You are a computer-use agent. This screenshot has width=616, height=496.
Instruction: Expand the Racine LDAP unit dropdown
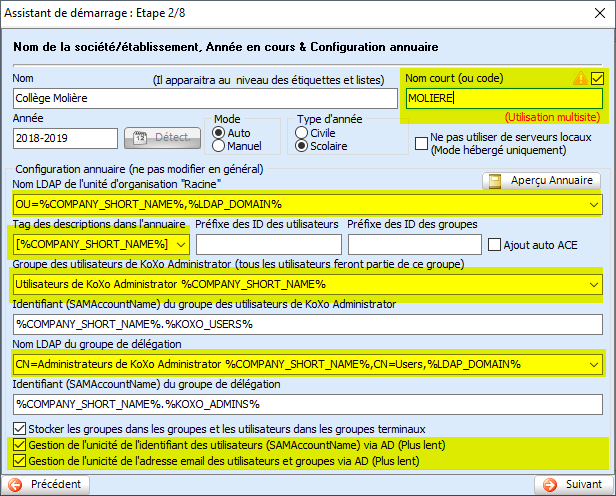point(594,205)
